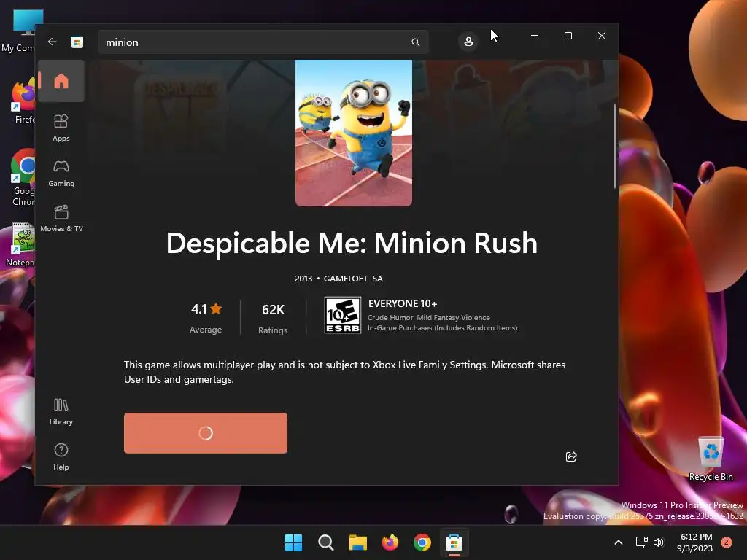Open the clock showing 6:12 PM

pos(694,542)
